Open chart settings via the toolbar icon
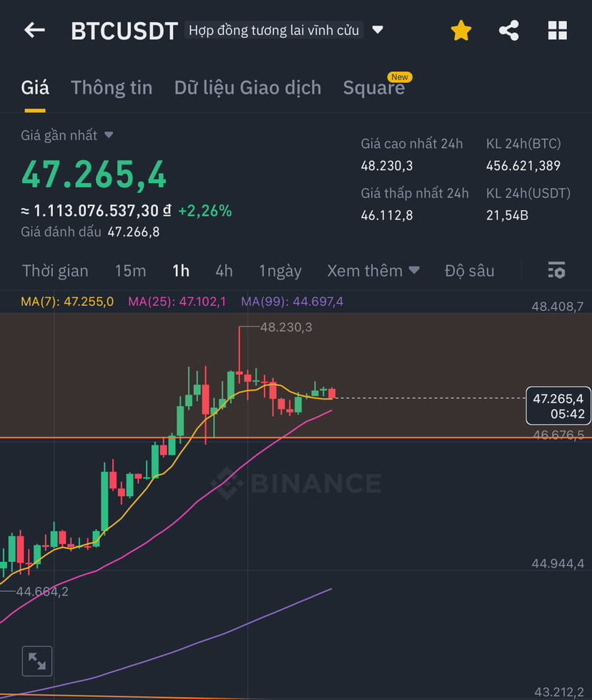Image resolution: width=592 pixels, height=700 pixels. (556, 270)
